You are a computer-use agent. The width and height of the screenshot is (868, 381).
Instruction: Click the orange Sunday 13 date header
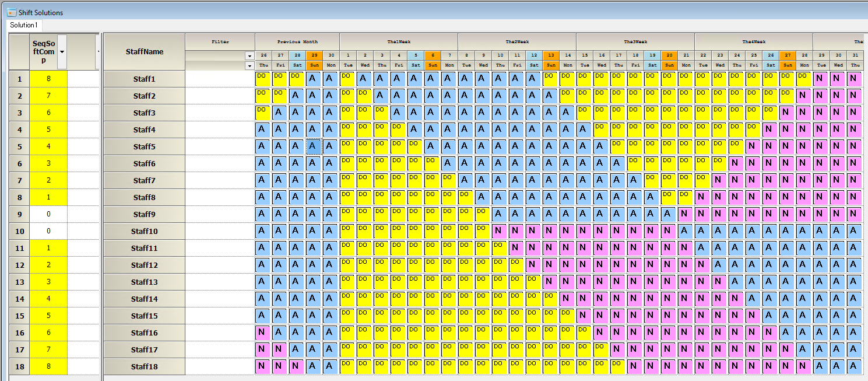pos(551,55)
